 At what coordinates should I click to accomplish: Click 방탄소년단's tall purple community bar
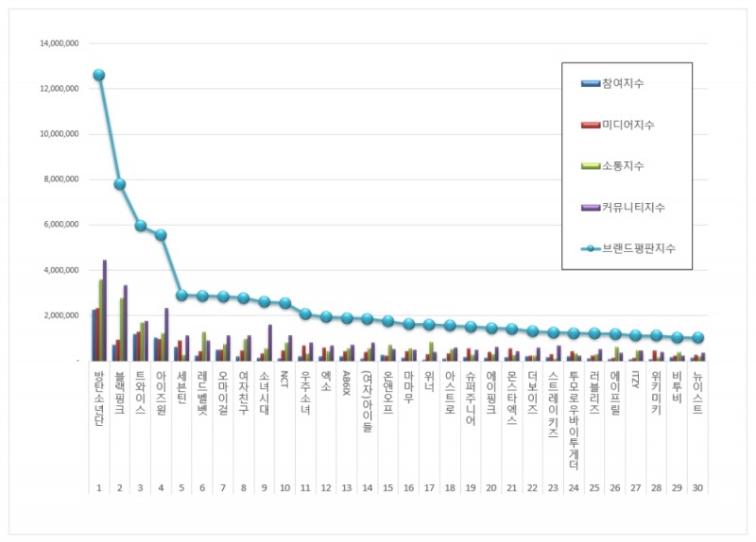(x=105, y=311)
